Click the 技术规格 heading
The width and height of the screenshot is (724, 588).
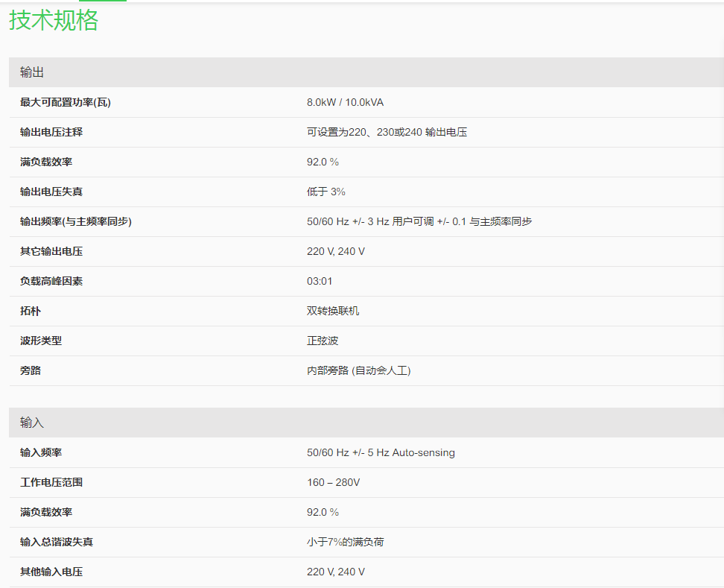(x=54, y=20)
